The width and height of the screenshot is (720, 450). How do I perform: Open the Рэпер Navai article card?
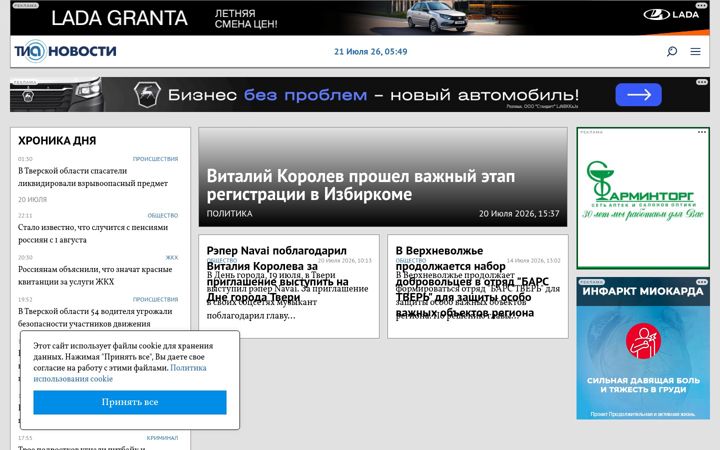(289, 287)
